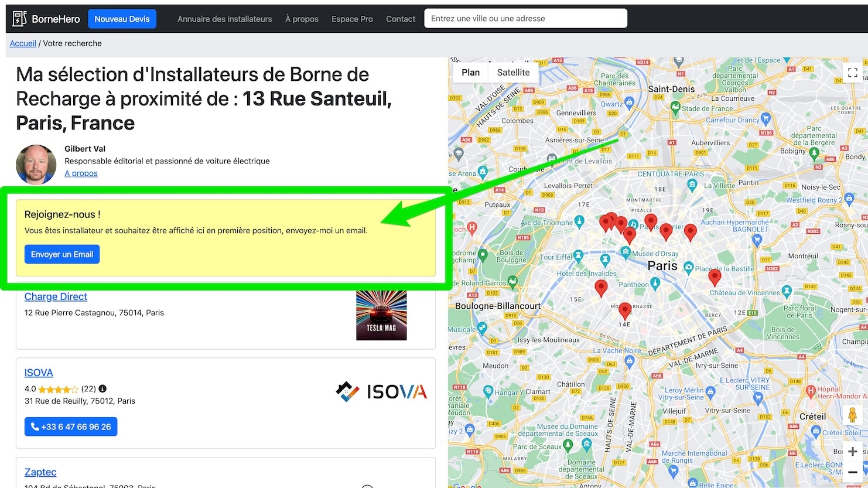Switch map to Plan view
The width and height of the screenshot is (868, 488).
(x=470, y=73)
